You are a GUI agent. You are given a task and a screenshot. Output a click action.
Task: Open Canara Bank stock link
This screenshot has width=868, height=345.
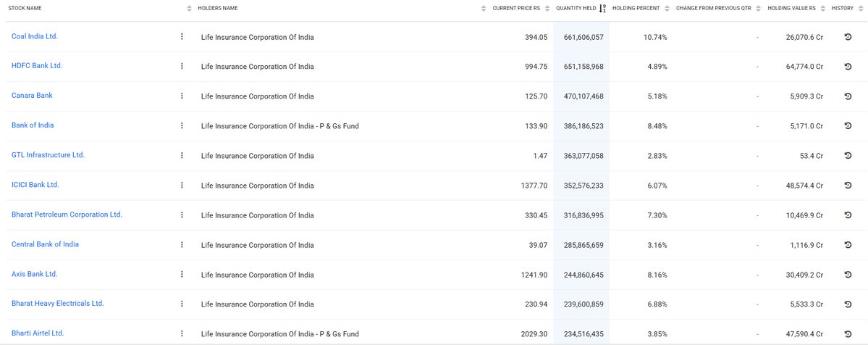[32, 96]
